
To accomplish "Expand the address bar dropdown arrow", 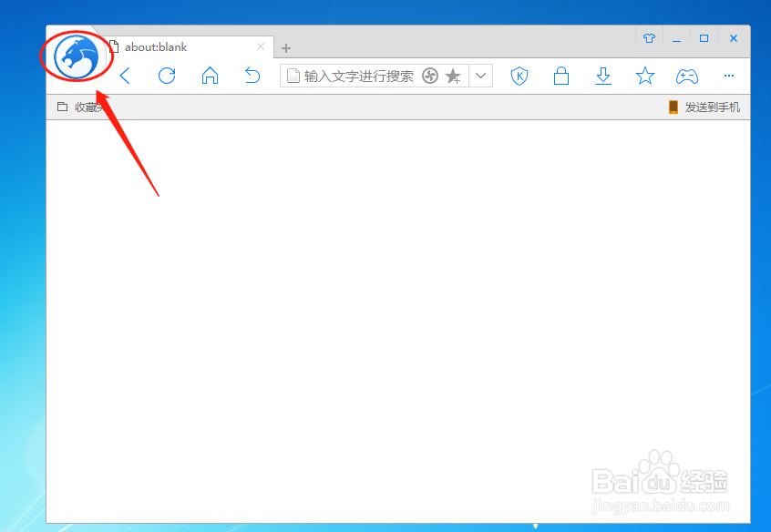I will point(481,76).
